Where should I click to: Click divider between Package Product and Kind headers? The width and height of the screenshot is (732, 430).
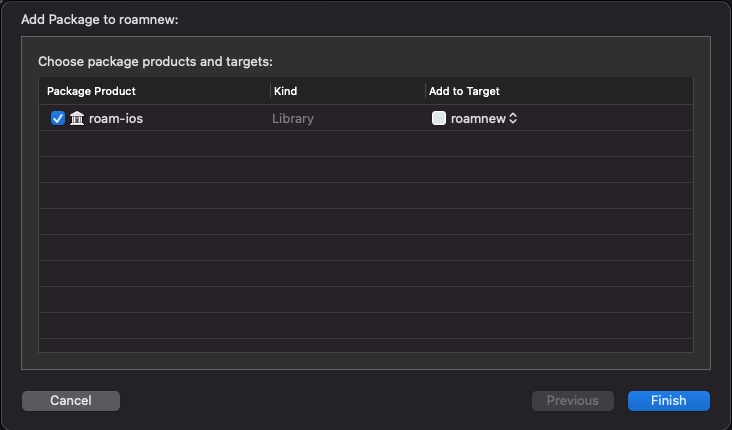point(270,91)
